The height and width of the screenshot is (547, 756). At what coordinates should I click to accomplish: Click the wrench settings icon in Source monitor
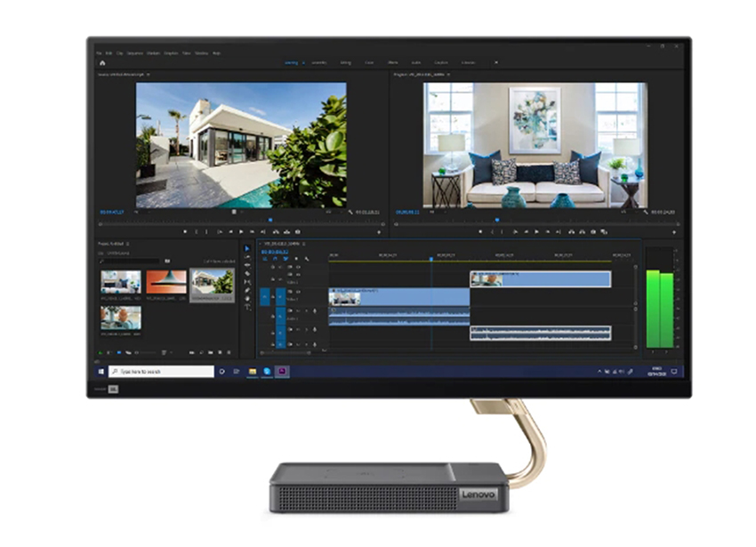click(350, 213)
